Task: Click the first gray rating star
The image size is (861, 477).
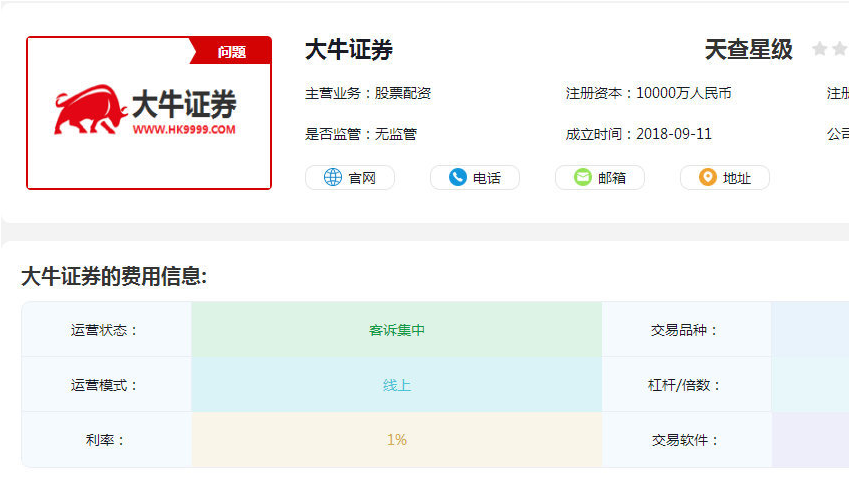Action: [820, 49]
